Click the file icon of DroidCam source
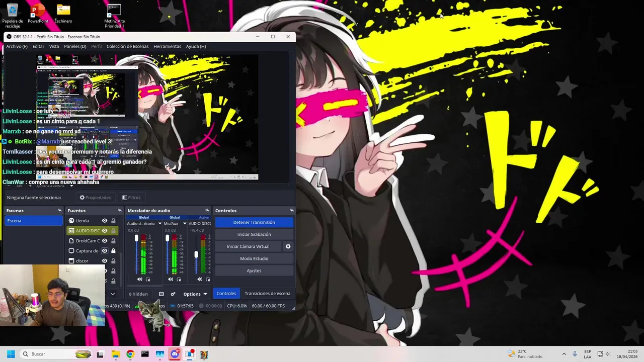644x362 pixels. (x=71, y=241)
